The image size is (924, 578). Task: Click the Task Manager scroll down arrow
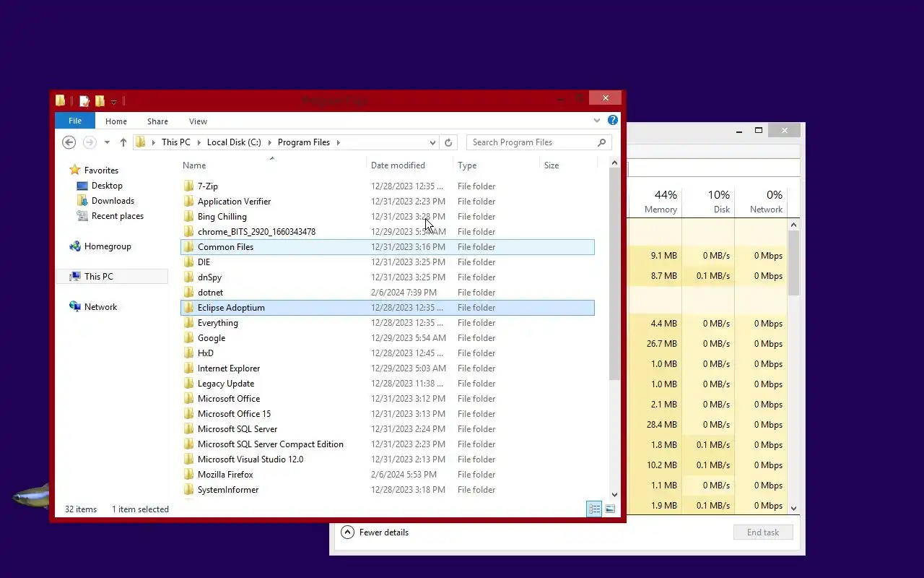coord(793,509)
